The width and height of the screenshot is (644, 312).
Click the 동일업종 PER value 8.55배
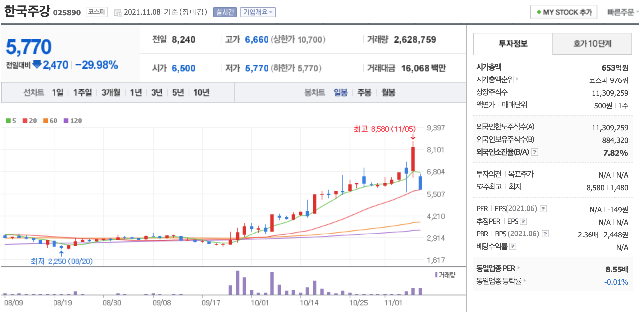pyautogui.click(x=617, y=269)
